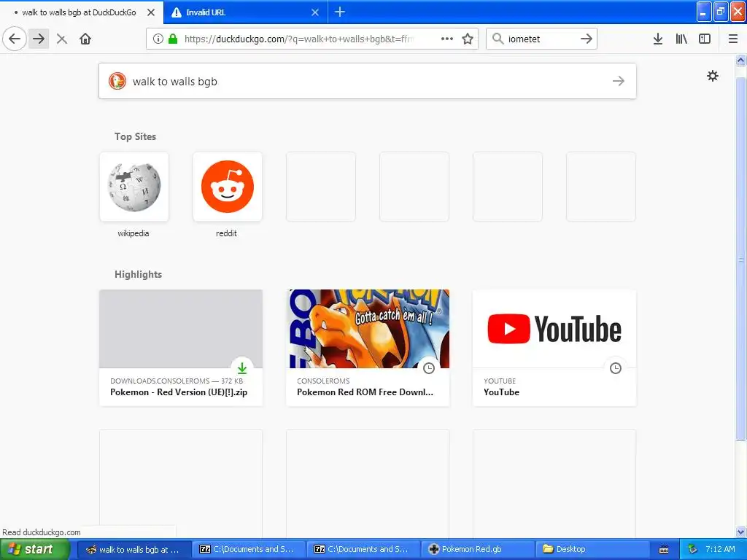Open the Downloads panel

[658, 39]
